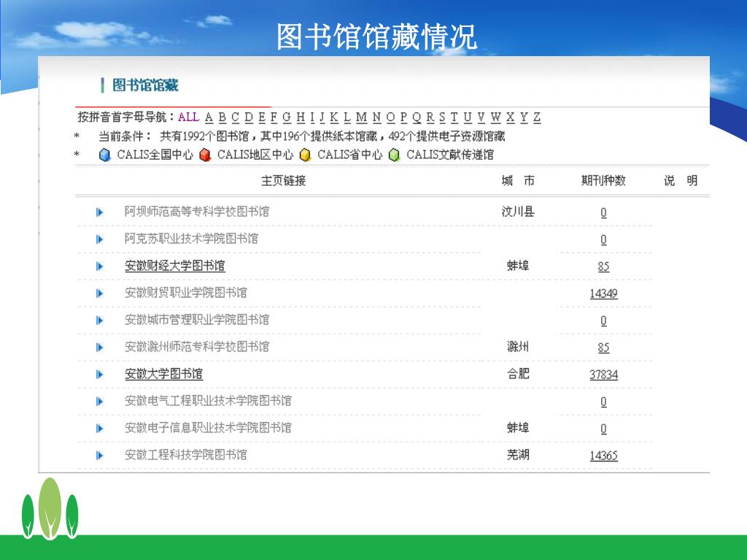This screenshot has width=747, height=560.
Task: Open 安徽财经大学图书馆 homepage link
Action: pyautogui.click(x=174, y=265)
